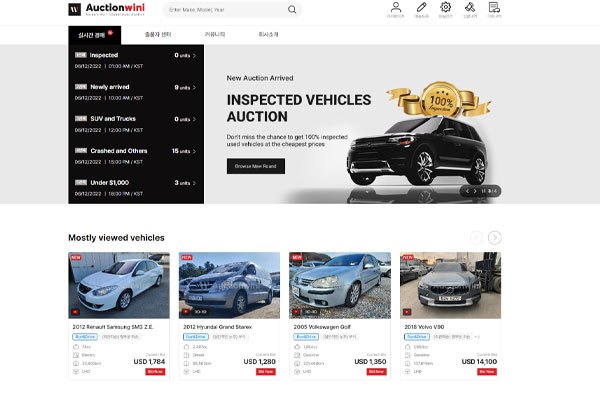Show previous mostly viewed vehicles
This screenshot has width=600, height=400.
coord(476,238)
